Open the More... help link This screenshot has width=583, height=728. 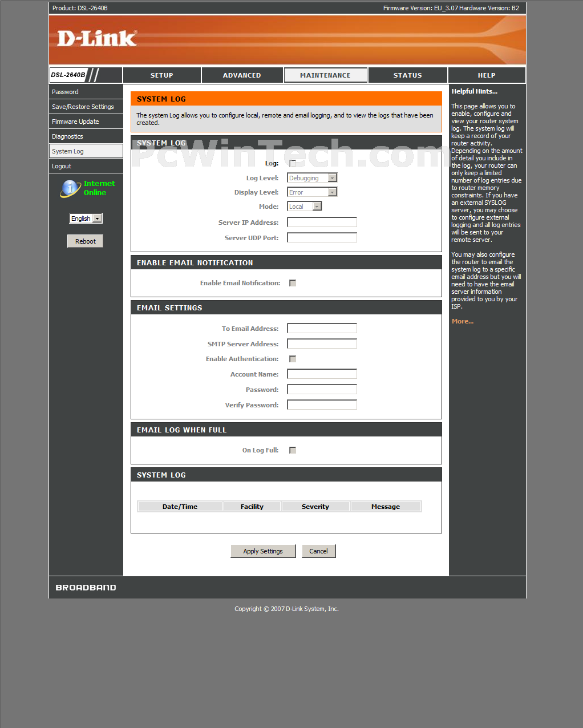point(463,321)
